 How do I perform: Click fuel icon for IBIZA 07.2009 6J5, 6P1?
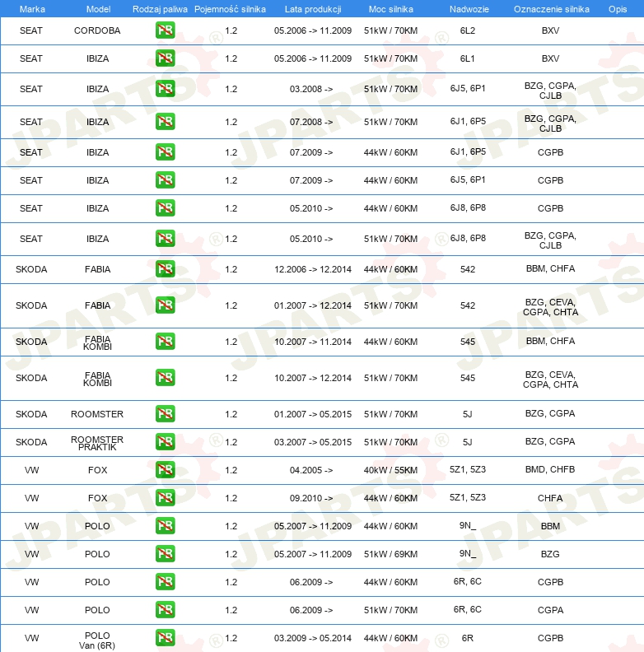tap(166, 180)
